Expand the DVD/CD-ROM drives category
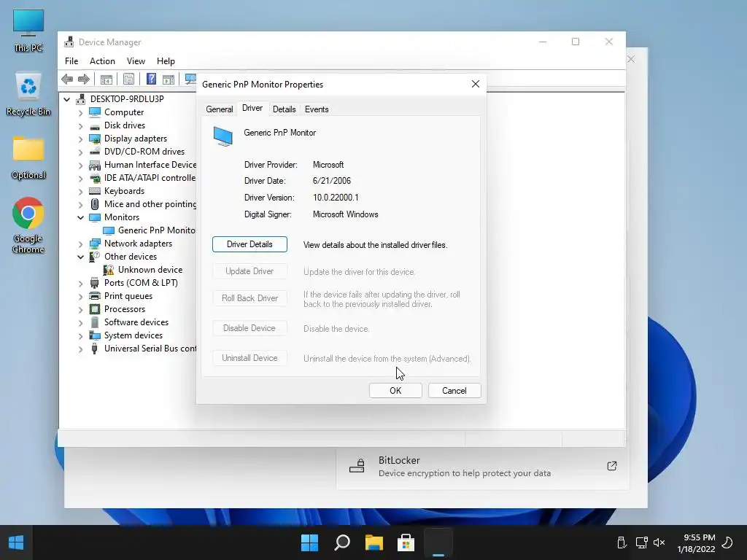747x560 pixels. click(80, 152)
